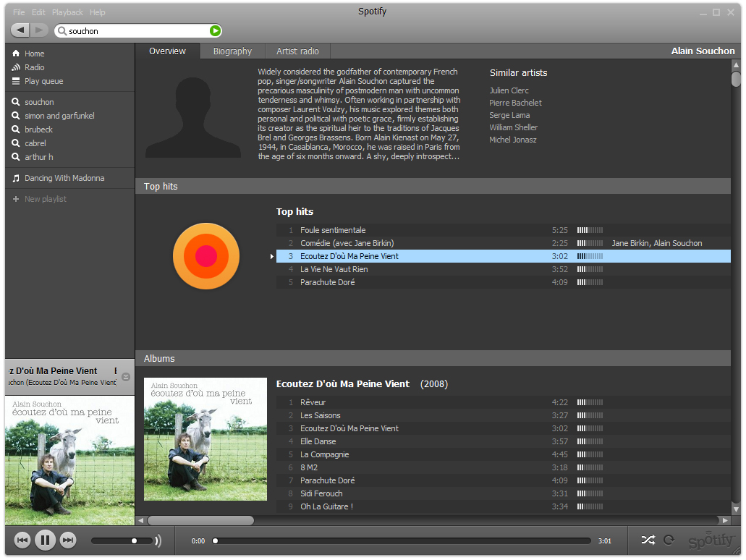Screen dimensions: 746x560
Task: Click the track progress seek bar
Action: click(x=402, y=541)
